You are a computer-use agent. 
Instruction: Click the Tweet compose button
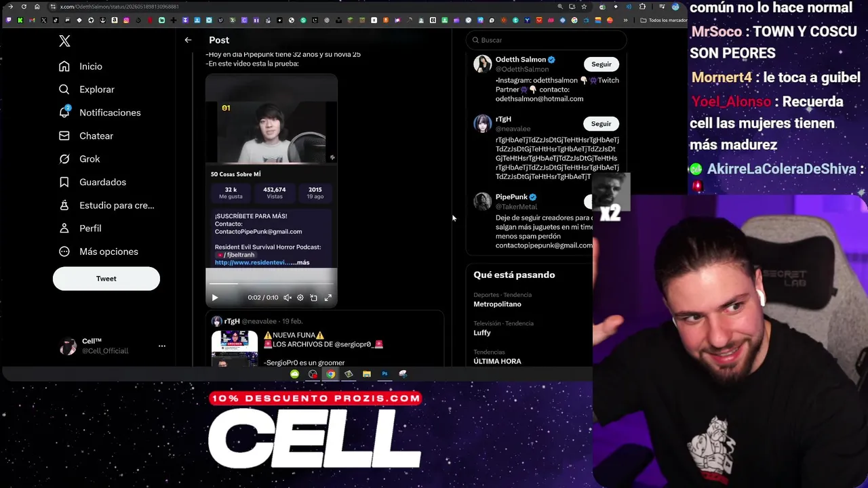point(106,279)
